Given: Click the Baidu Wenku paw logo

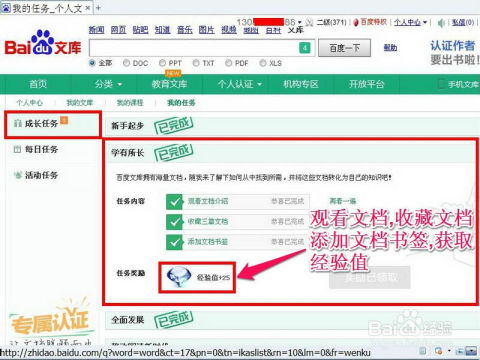Looking at the screenshot, I should coord(43,43).
